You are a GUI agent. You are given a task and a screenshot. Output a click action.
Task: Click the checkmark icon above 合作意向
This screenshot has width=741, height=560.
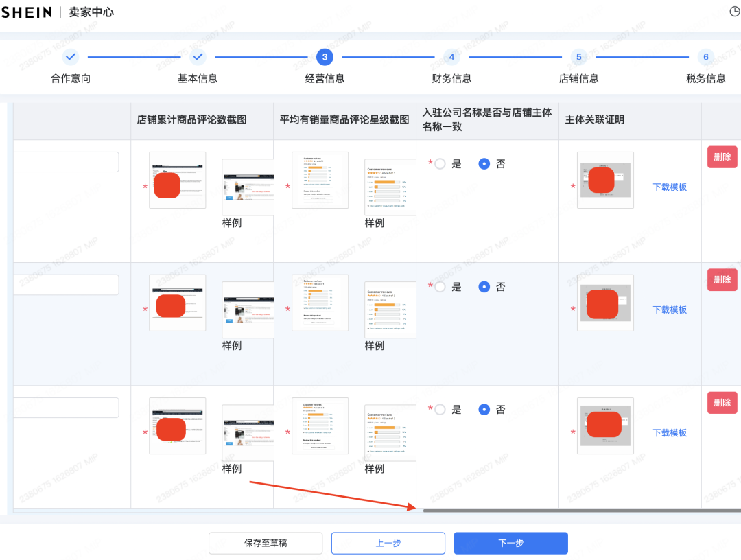(x=70, y=57)
